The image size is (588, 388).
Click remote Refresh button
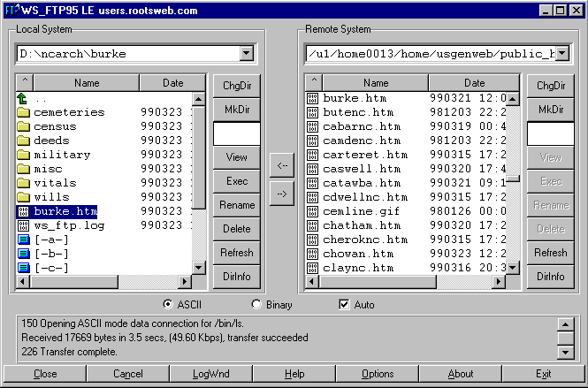point(550,253)
